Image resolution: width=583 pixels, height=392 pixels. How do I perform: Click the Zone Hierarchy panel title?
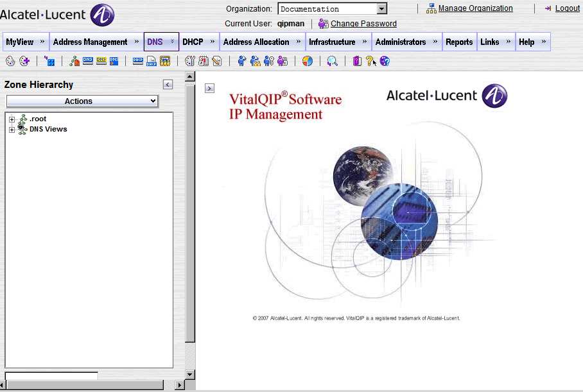[x=39, y=85]
